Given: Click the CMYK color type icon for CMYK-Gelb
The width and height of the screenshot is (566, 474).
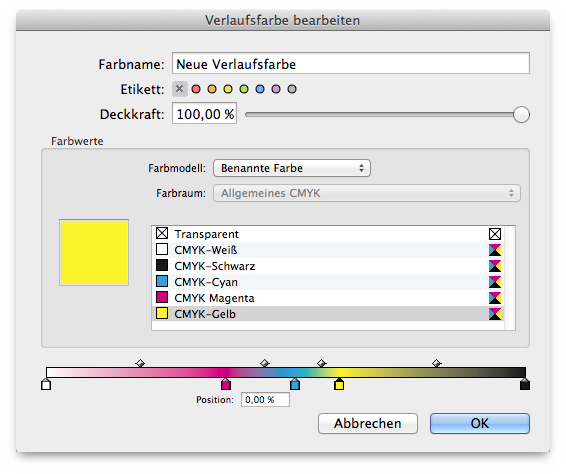Looking at the screenshot, I should tap(495, 314).
